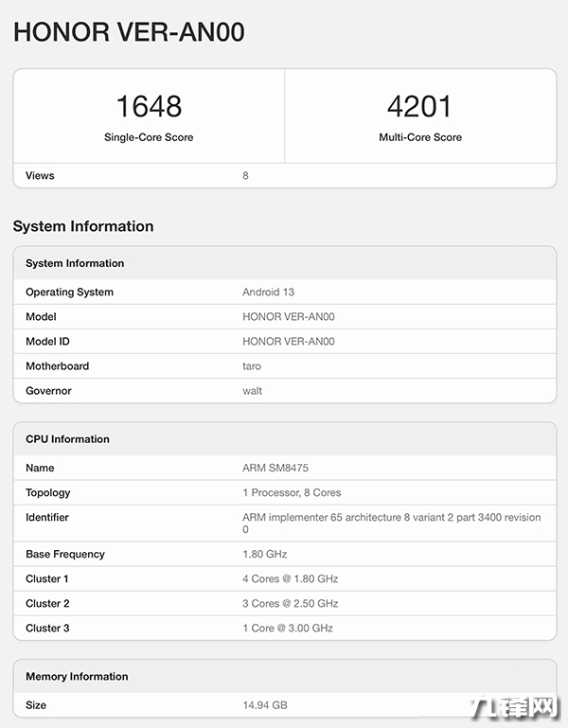Click the HONOR VER-AN00 page title
This screenshot has height=728, width=568.
(129, 32)
